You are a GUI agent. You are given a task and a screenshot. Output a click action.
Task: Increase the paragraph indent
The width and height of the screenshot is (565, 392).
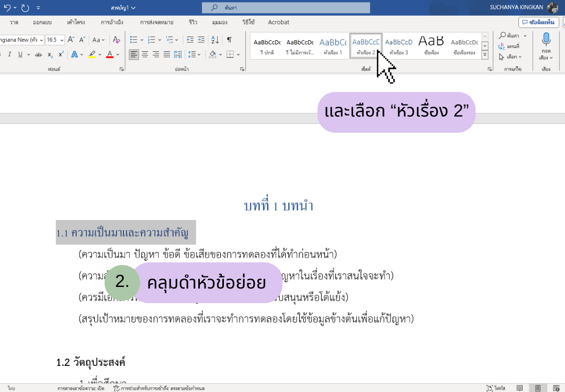[201, 40]
